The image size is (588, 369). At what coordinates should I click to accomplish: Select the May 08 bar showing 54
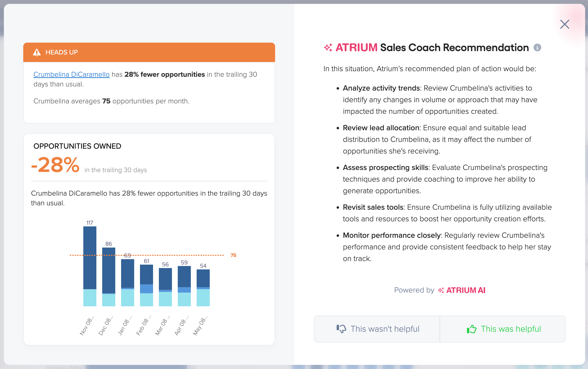click(203, 288)
